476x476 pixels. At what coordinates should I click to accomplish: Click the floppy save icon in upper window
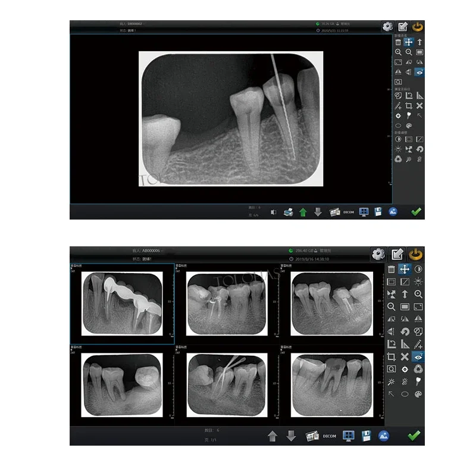(x=378, y=212)
